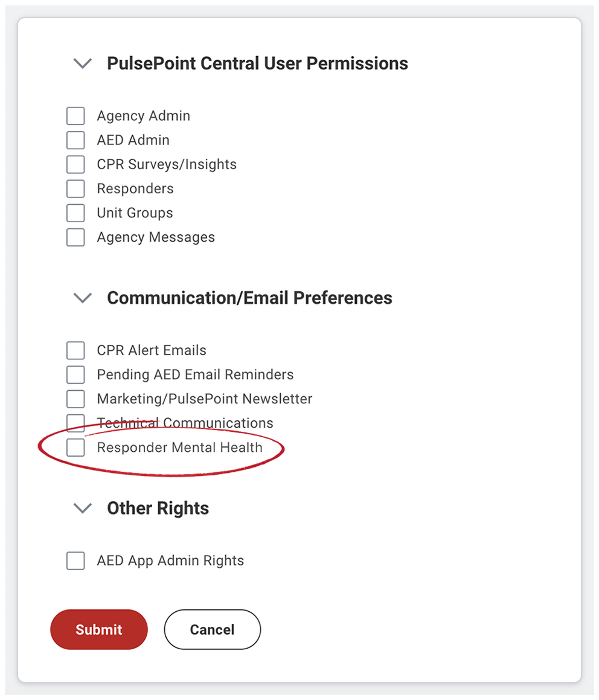Enable CPR Surveys/Insights access

coord(75,164)
